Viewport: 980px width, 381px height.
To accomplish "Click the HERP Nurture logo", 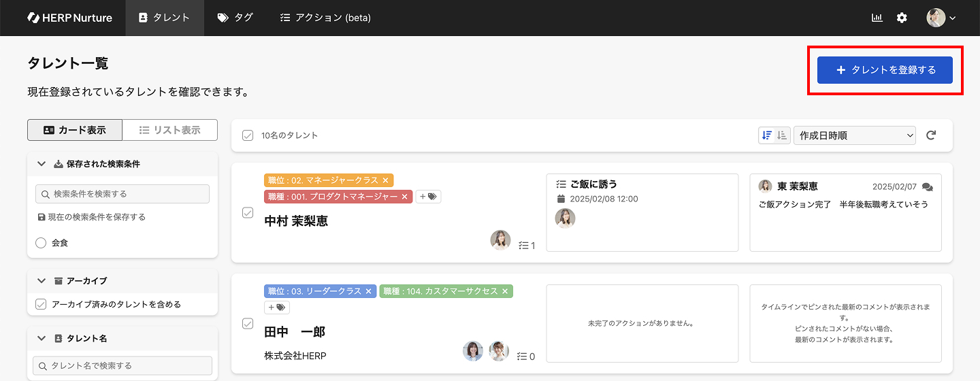I will point(69,18).
